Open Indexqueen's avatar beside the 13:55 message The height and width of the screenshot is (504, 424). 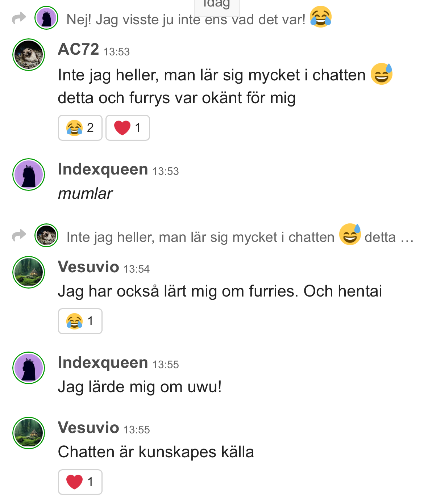click(x=29, y=368)
